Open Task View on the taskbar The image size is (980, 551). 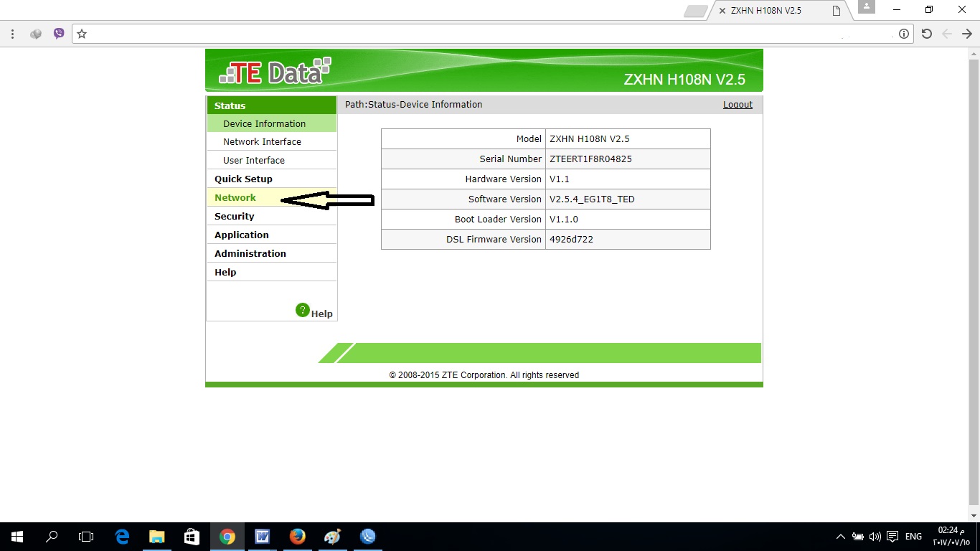click(x=86, y=536)
